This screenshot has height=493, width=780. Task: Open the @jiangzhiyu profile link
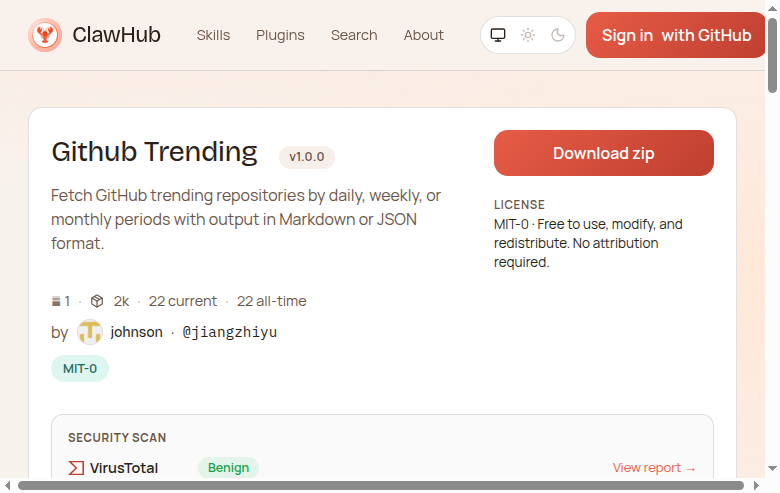[x=229, y=332]
